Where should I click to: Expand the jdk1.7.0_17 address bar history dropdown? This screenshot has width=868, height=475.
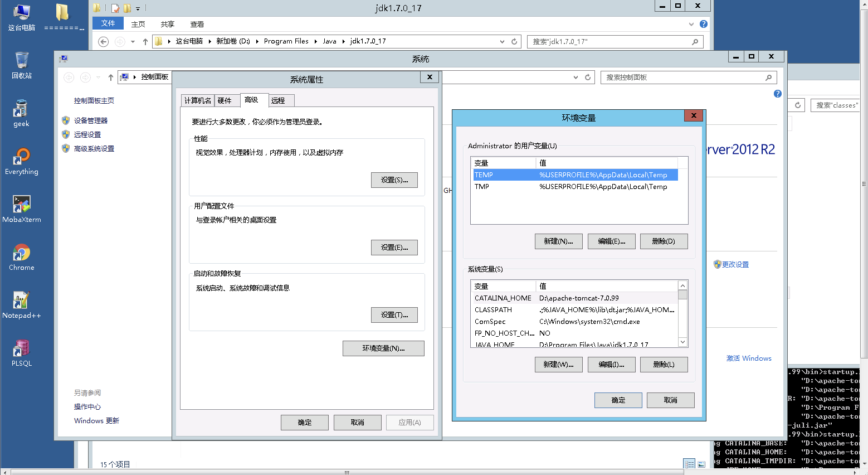tap(502, 41)
